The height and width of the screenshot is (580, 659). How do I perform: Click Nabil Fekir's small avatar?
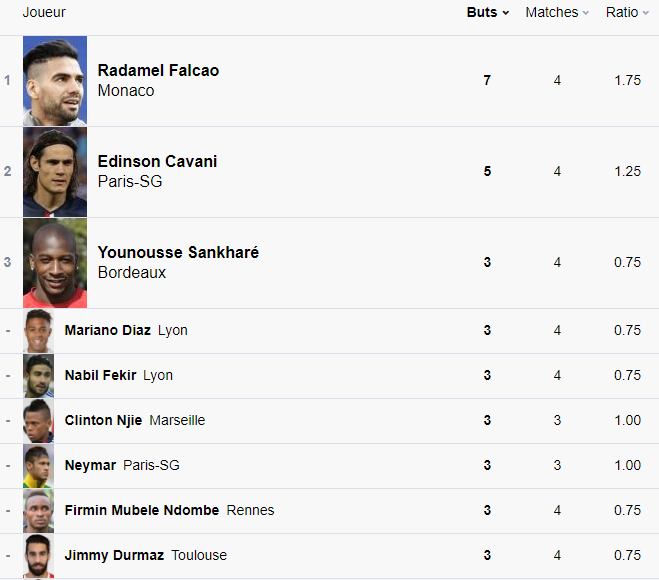click(x=39, y=376)
